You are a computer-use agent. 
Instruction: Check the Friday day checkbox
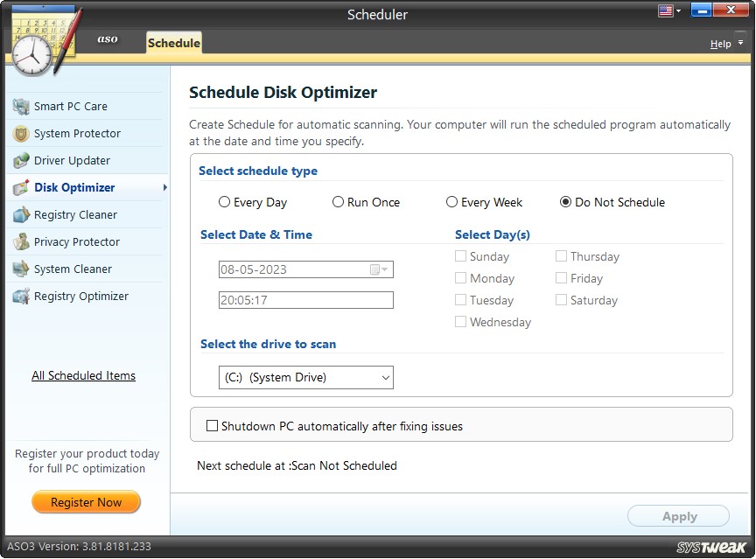tap(560, 278)
